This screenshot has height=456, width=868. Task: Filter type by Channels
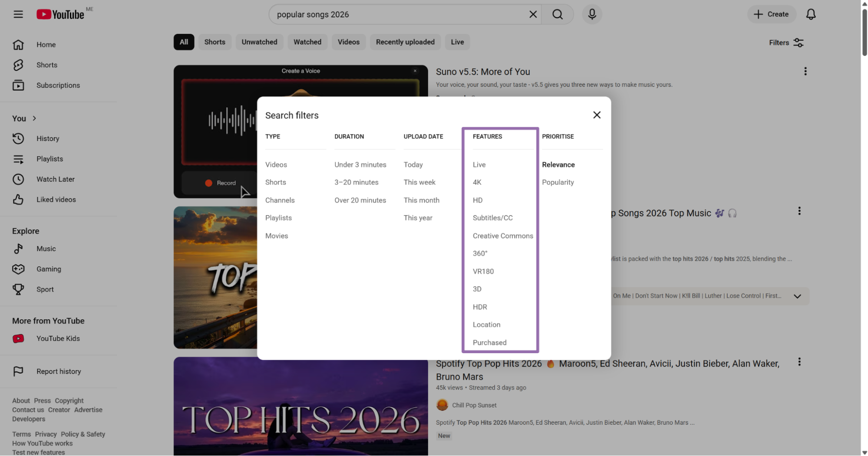tap(280, 200)
